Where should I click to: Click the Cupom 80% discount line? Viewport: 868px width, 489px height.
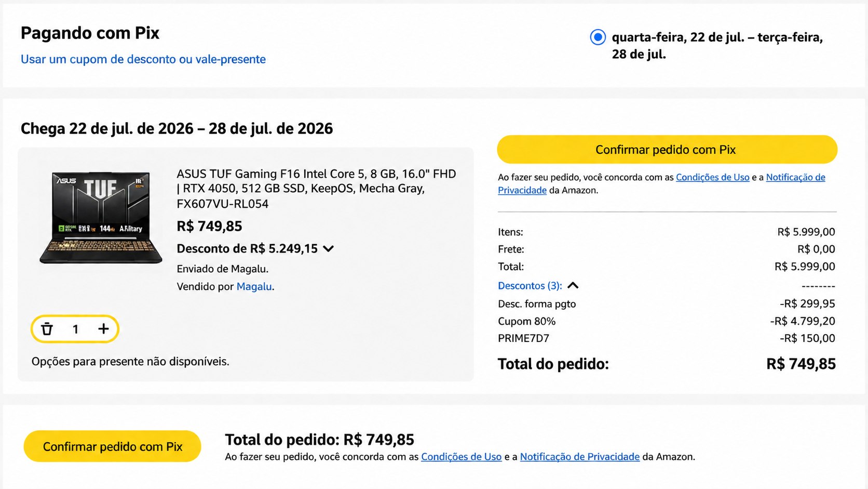667,321
